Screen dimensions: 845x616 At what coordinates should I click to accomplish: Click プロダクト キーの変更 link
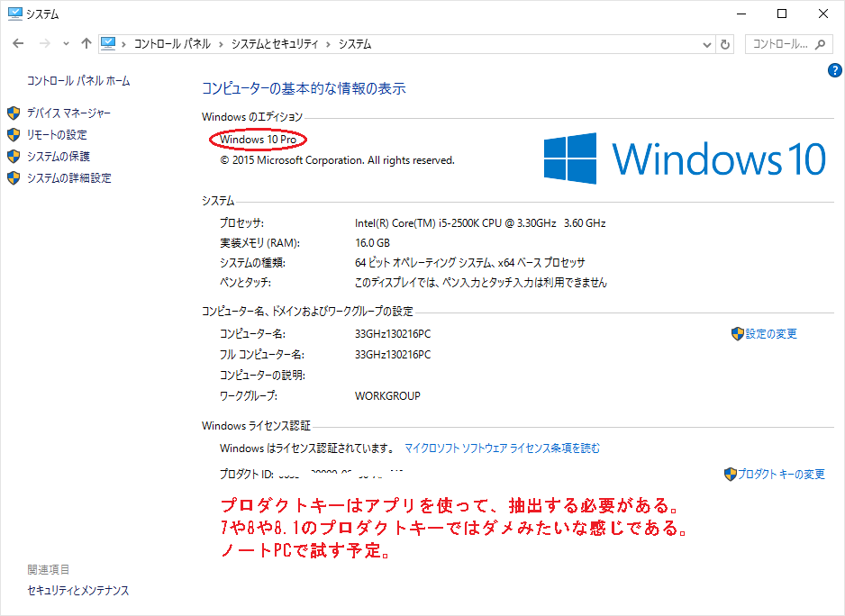(x=781, y=475)
